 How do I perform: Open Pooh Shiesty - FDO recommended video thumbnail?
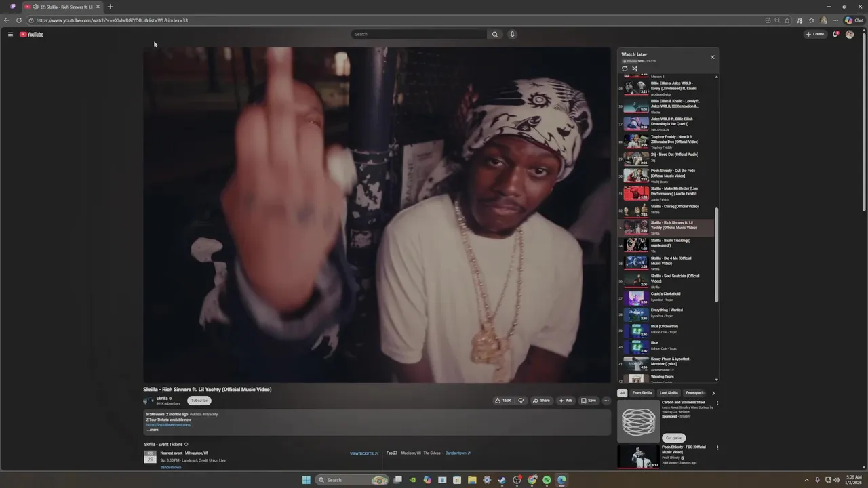pos(638,457)
